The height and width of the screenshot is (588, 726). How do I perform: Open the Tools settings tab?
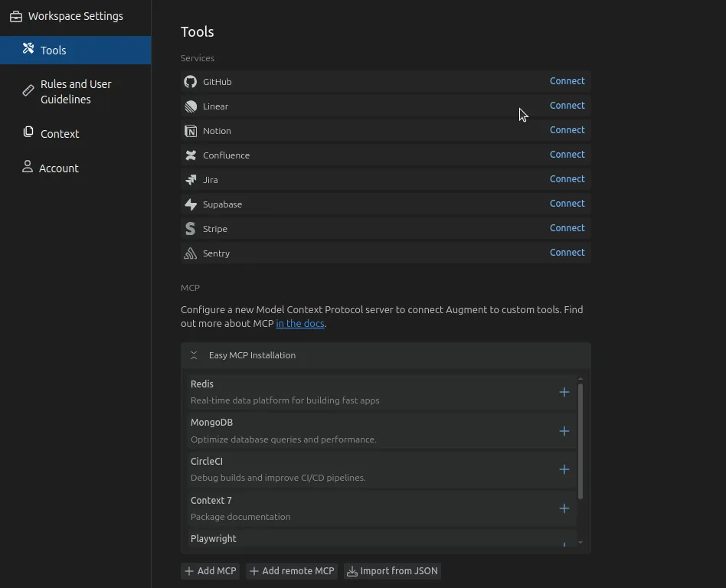coord(76,50)
